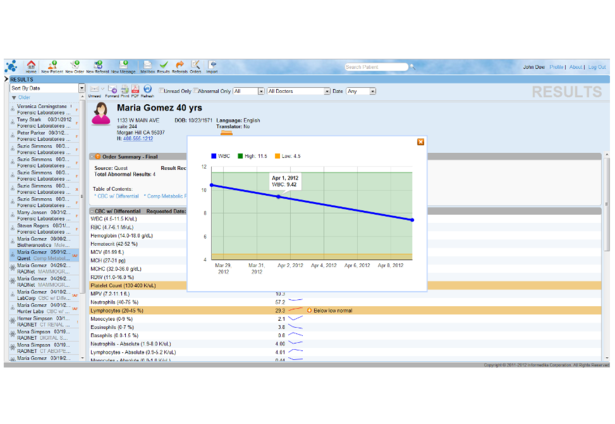Click the New Patient icon
This screenshot has height=424, width=615.
click(x=52, y=65)
